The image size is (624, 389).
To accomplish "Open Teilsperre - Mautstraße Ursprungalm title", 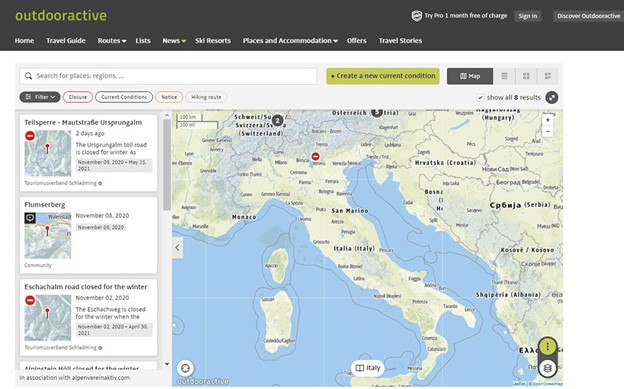I will [x=83, y=122].
